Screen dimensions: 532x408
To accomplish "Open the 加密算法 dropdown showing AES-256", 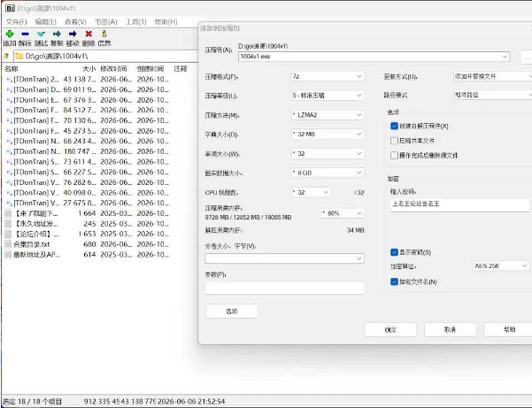I will [501, 266].
